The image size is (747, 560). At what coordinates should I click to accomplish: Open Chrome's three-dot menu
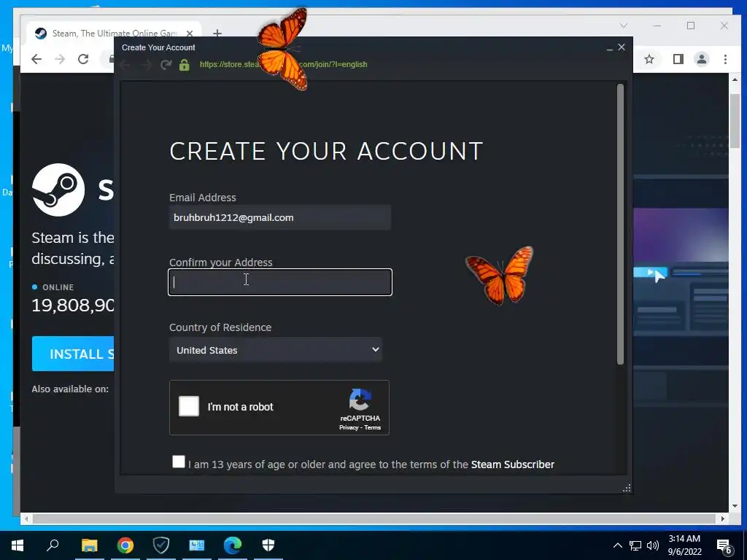(x=725, y=59)
